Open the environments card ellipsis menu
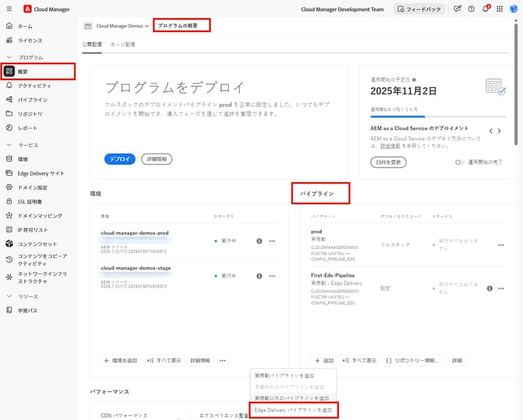Viewport: 523px width, 420px height. (x=222, y=360)
